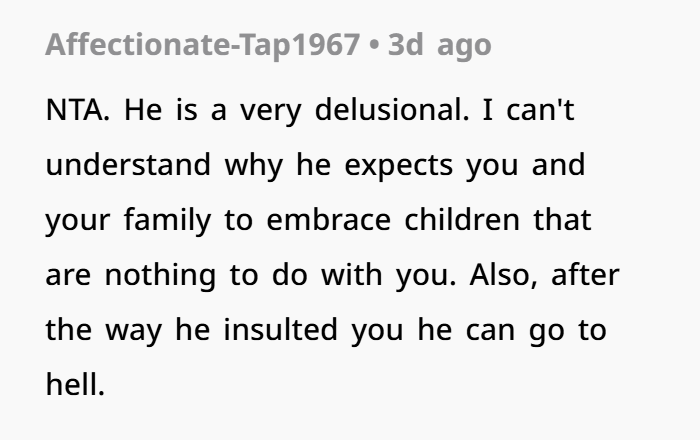
Task: Click the word "way" in the sixth line
Action: pyautogui.click(x=133, y=332)
